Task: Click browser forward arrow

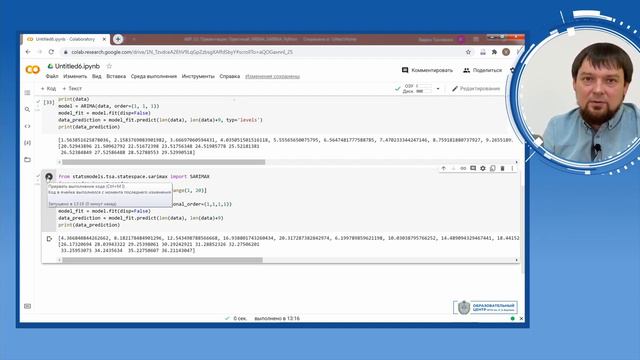Action: click(40, 52)
